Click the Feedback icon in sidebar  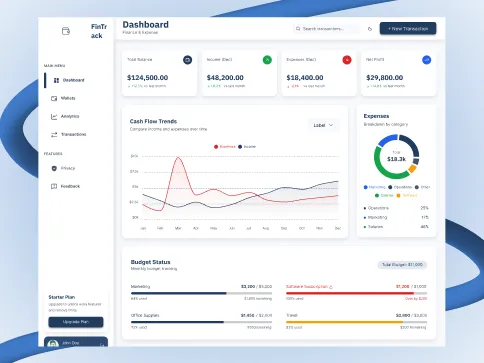54,186
